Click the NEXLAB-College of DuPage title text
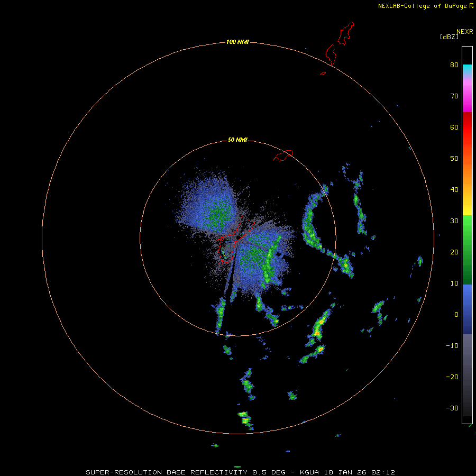Viewport: 476px width, 476px height. [422, 6]
